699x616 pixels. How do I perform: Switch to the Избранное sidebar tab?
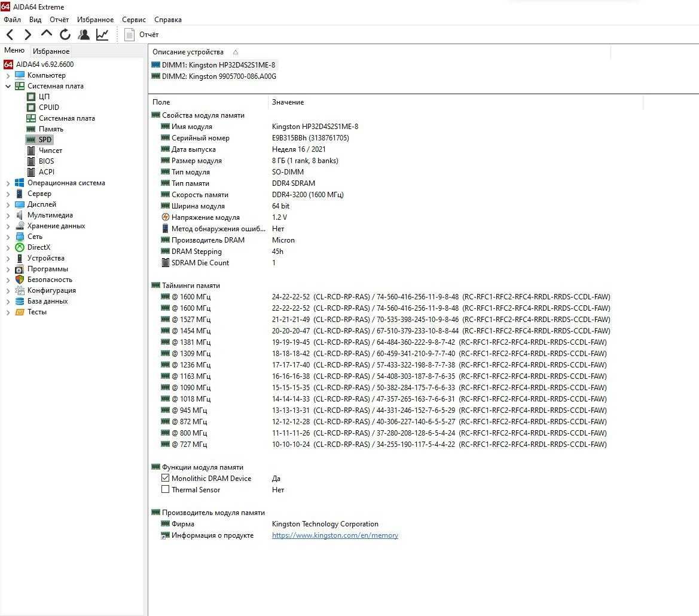51,51
